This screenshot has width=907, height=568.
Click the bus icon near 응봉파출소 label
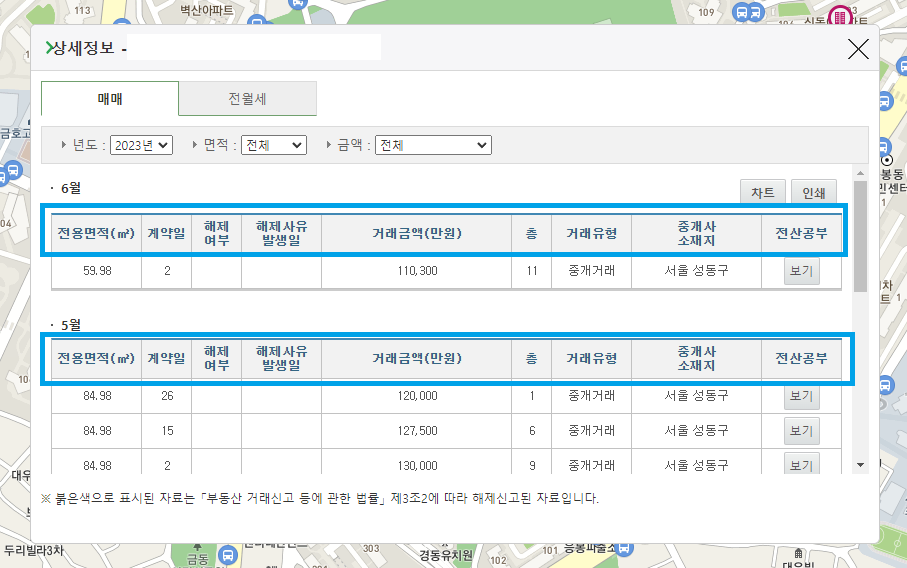pyautogui.click(x=625, y=548)
